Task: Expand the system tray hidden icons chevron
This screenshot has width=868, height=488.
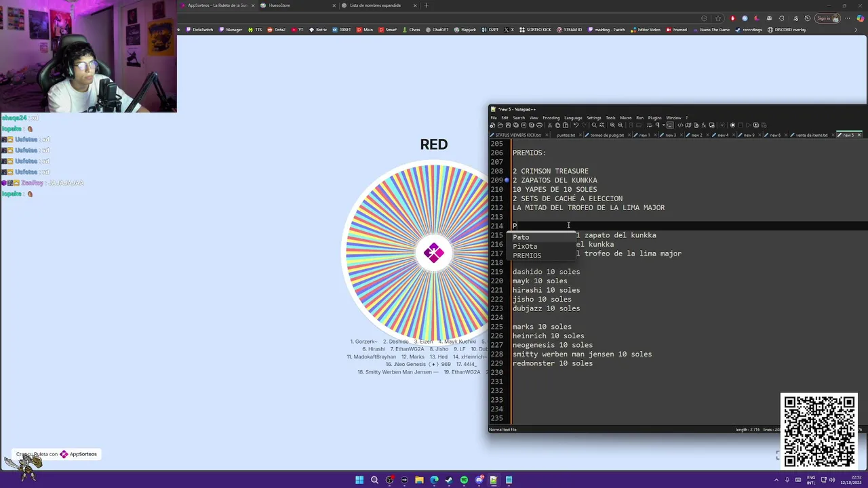Action: (x=776, y=480)
